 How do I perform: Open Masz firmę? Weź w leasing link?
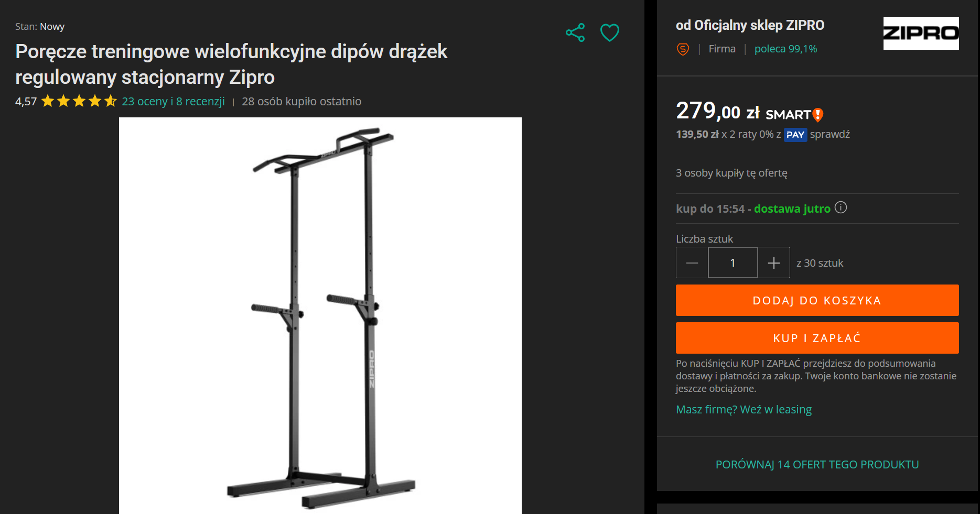pyautogui.click(x=744, y=409)
